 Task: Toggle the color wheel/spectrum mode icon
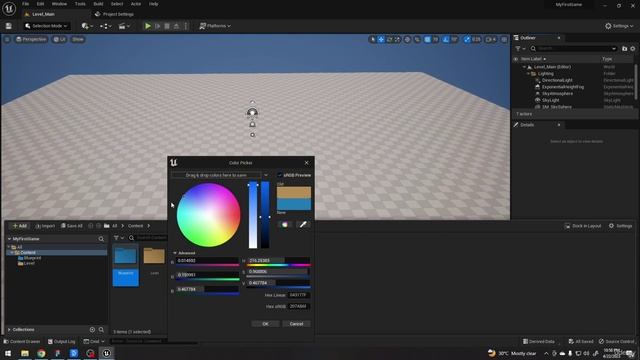click(x=285, y=224)
